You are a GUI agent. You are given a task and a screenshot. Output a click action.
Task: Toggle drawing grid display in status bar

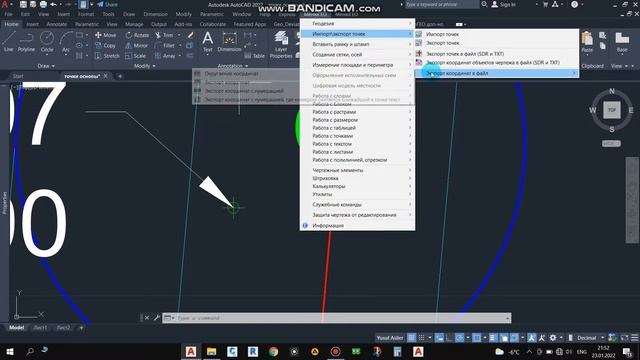[411, 338]
